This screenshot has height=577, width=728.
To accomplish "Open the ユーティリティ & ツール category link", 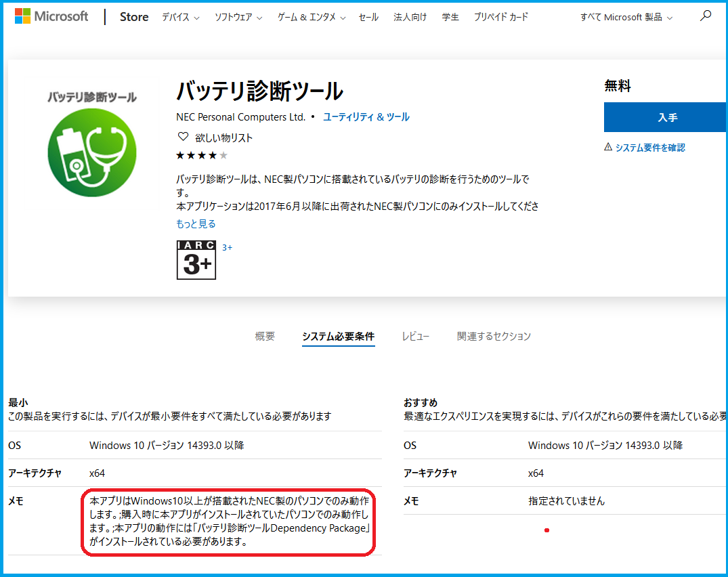I will pos(366,117).
